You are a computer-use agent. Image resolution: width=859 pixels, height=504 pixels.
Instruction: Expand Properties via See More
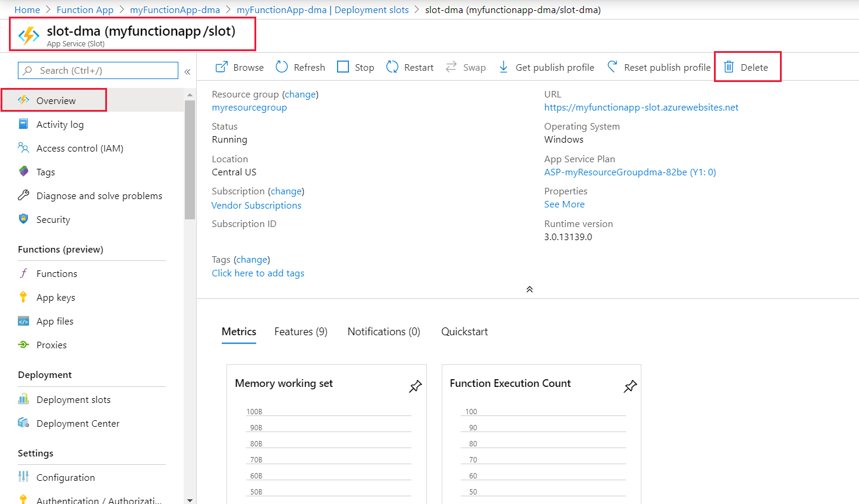tap(564, 204)
